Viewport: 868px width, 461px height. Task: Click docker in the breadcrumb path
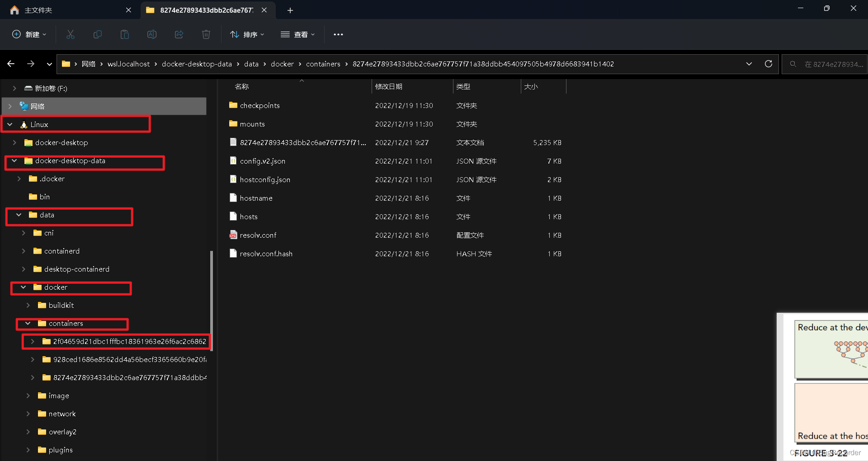coord(282,64)
